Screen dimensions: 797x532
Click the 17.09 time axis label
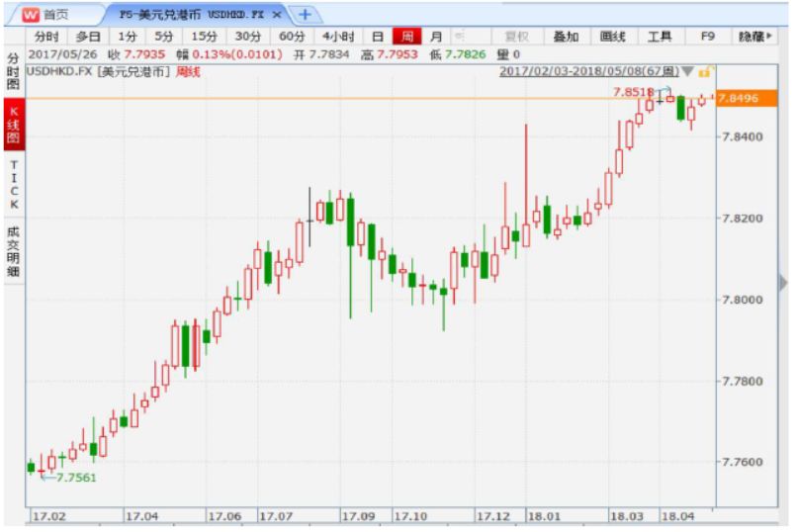pyautogui.click(x=358, y=516)
